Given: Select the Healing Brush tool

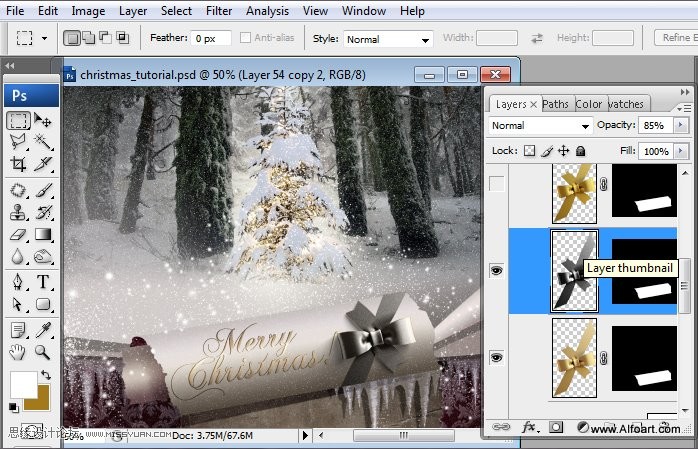Looking at the screenshot, I should point(18,190).
